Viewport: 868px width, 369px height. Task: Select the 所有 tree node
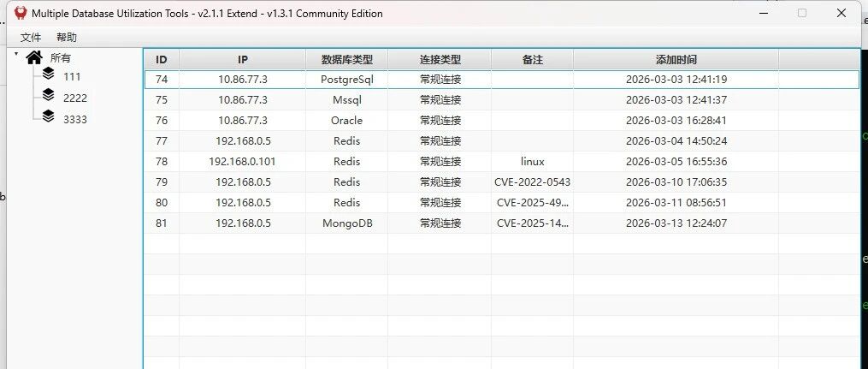coord(61,57)
